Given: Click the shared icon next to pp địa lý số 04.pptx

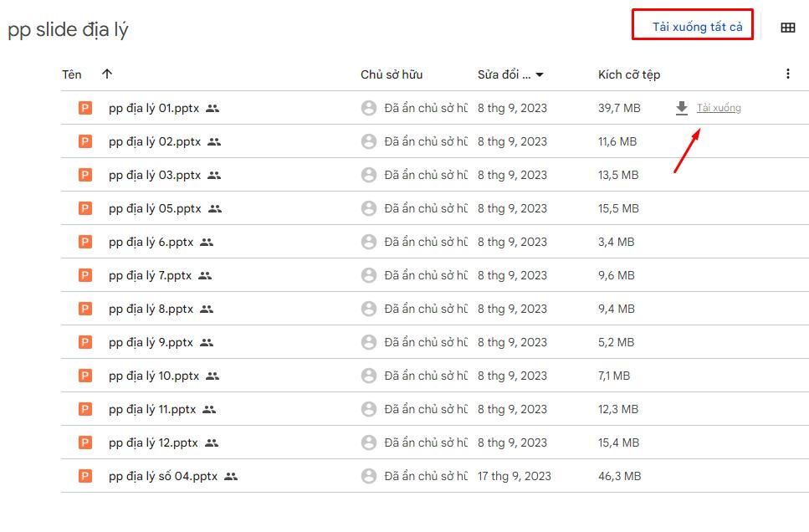Looking at the screenshot, I should (x=231, y=476).
